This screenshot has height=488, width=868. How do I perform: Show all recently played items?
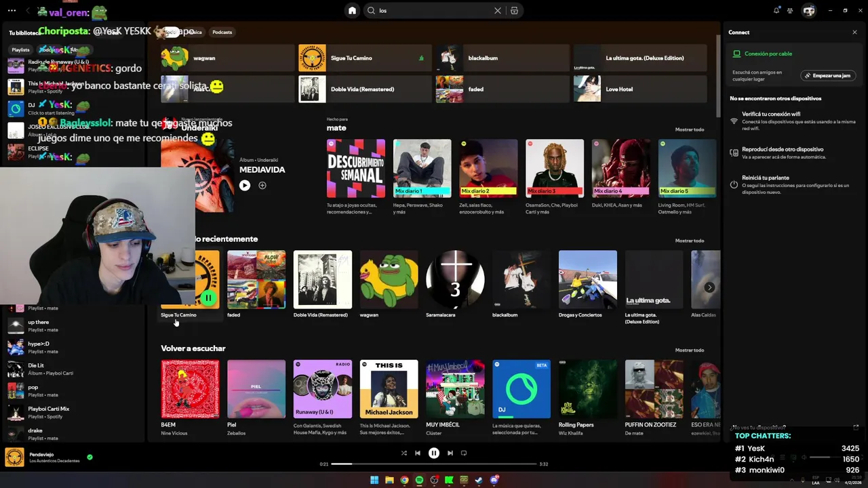[690, 241]
